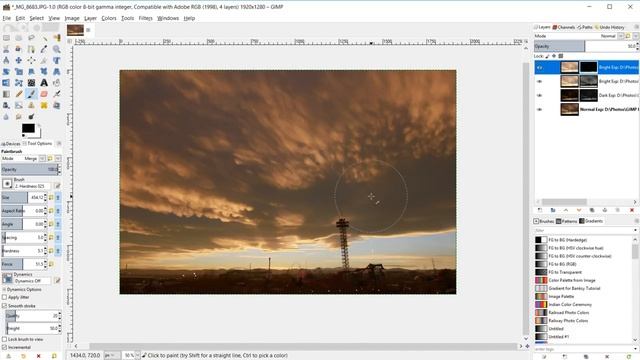Select the Free Select lasso tool
Image resolution: width=640 pixels, height=360 pixels.
point(31,38)
